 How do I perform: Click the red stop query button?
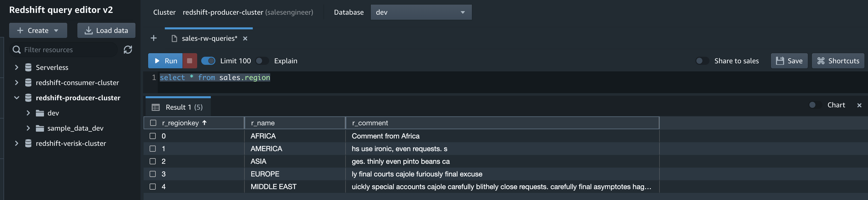(190, 61)
